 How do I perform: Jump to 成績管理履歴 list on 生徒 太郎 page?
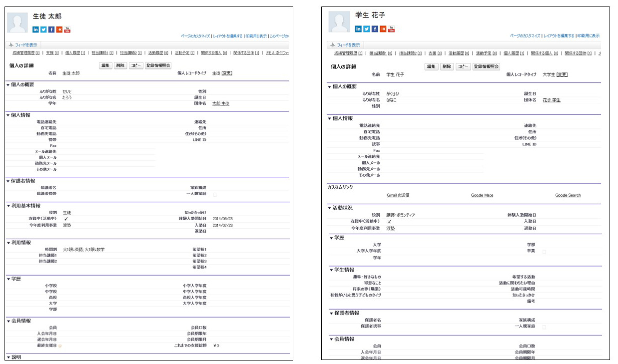(x=26, y=52)
